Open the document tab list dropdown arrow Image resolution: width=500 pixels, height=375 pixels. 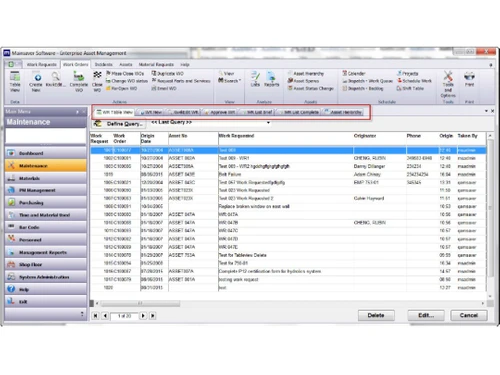tap(486, 111)
